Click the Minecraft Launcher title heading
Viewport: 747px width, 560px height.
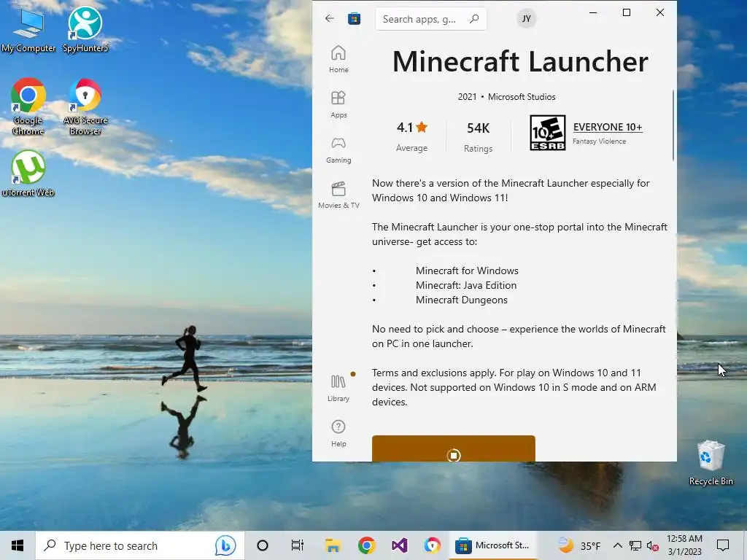pos(520,61)
